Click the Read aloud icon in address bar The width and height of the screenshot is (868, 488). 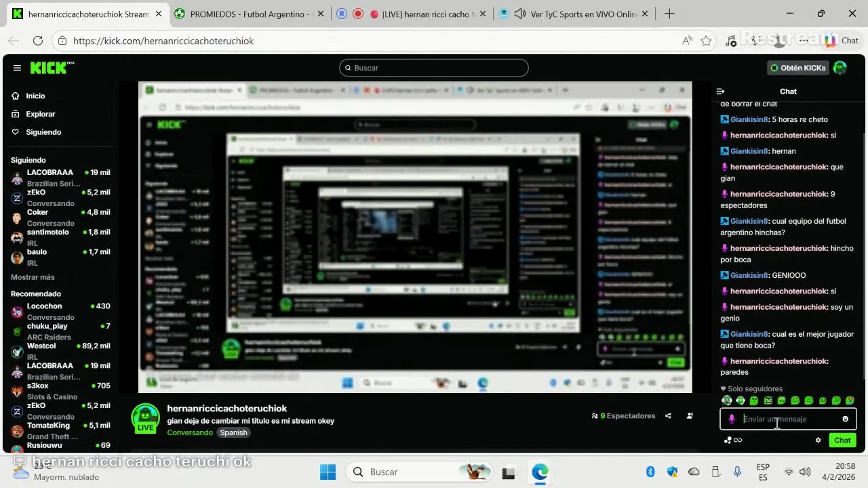coord(687,41)
